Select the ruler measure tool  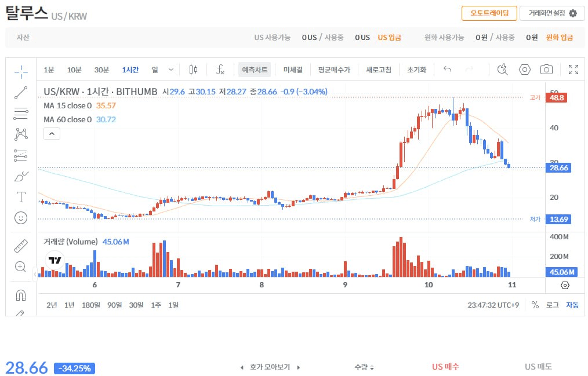pos(21,246)
